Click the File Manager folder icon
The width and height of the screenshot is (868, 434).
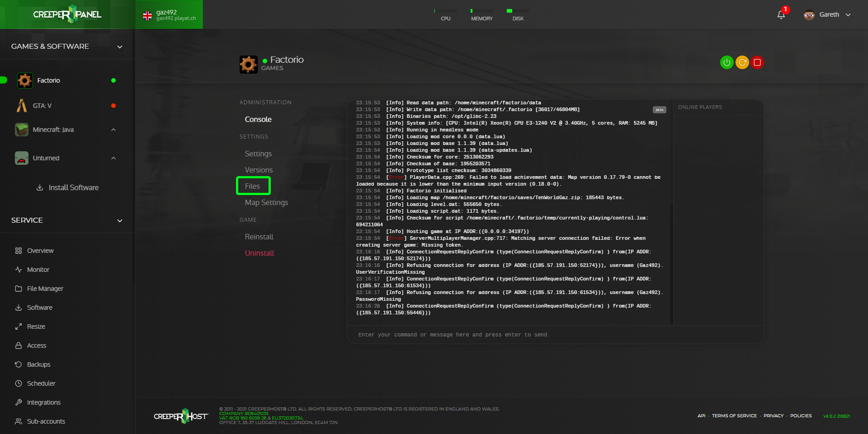(x=19, y=289)
